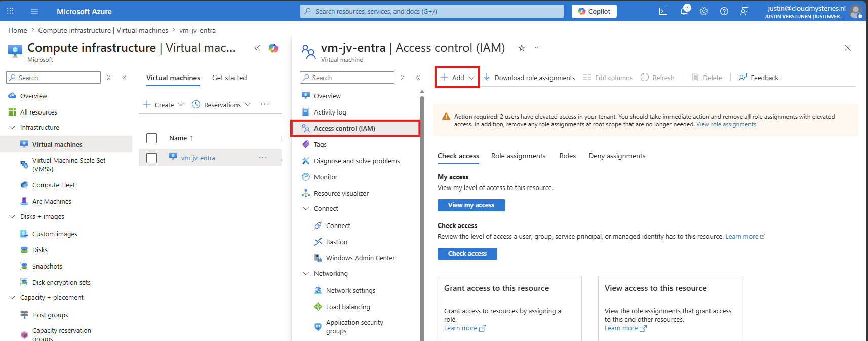Viewport: 868px width, 341px height.
Task: Click the help question mark icon
Action: pyautogui.click(x=724, y=11)
